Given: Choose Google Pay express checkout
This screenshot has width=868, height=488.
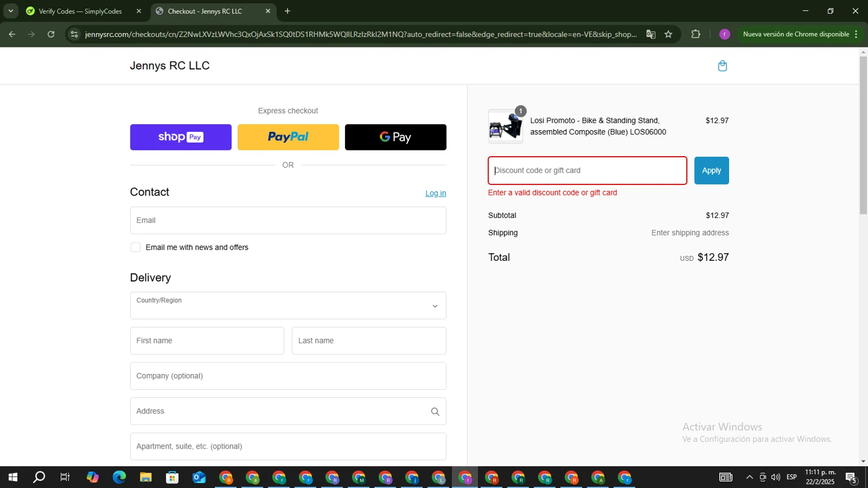Looking at the screenshot, I should coord(396,137).
